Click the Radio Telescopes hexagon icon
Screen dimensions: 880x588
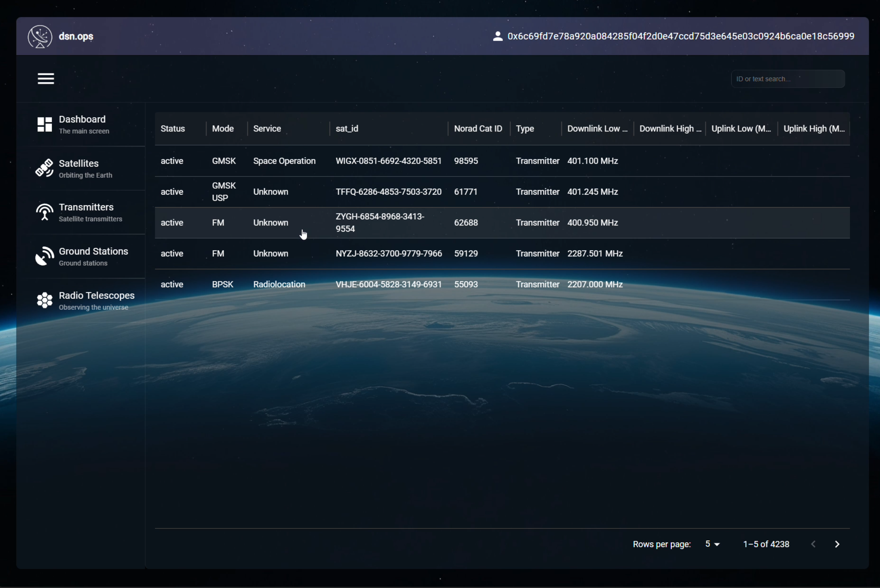pos(45,300)
